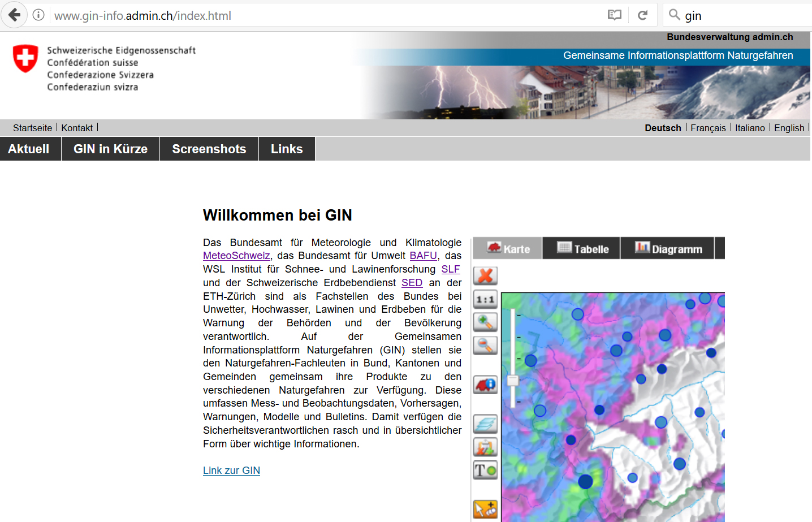Select the zoom out magnifier tool

pyautogui.click(x=485, y=345)
